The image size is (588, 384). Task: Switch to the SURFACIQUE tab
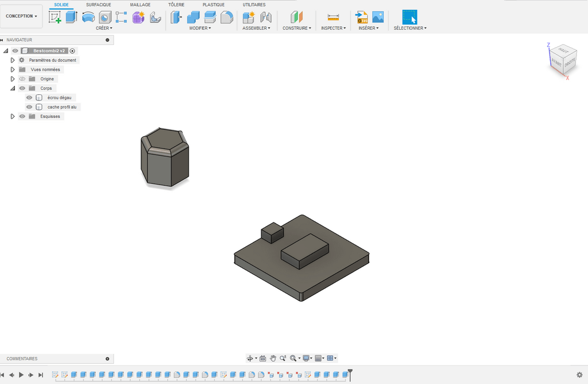click(x=99, y=5)
